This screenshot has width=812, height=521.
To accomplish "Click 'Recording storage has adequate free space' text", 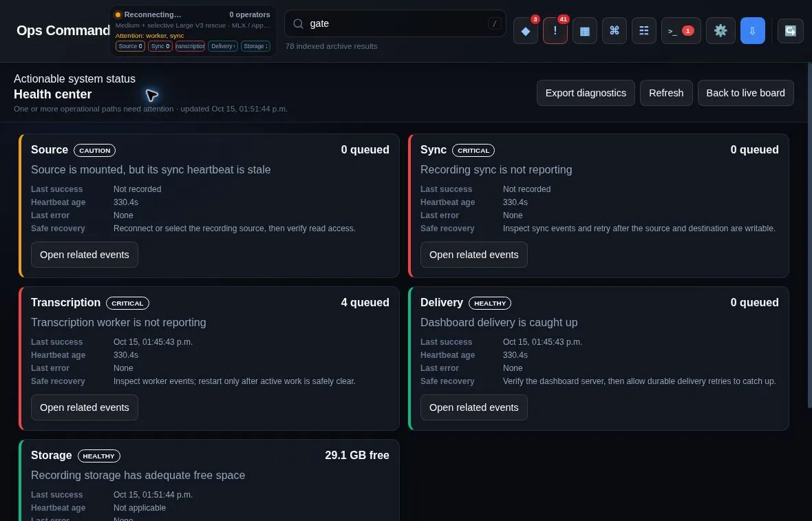I will coord(138,475).
